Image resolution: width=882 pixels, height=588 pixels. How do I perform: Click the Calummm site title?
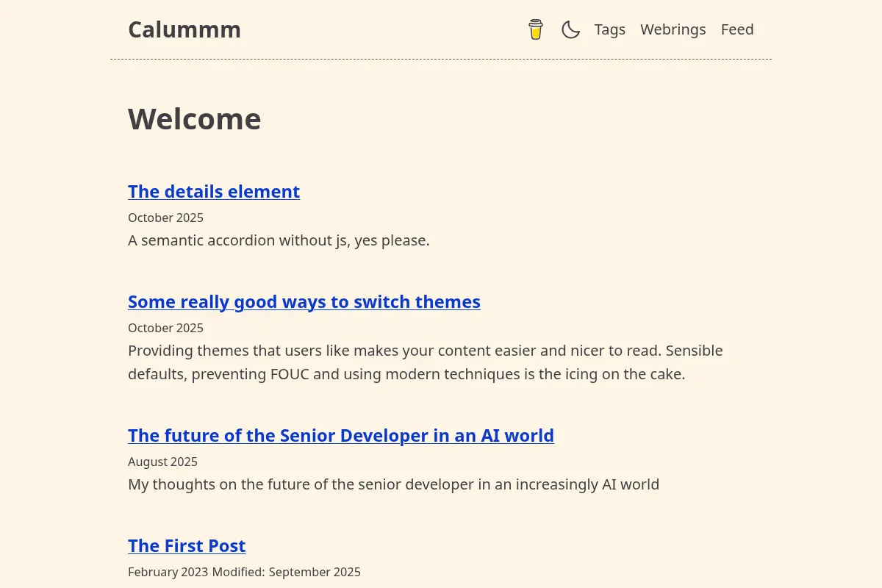pyautogui.click(x=184, y=29)
